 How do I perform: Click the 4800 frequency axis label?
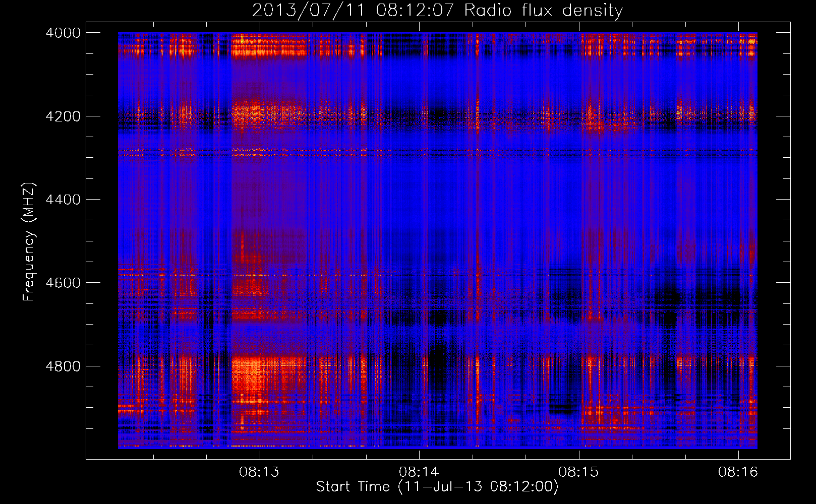click(63, 366)
